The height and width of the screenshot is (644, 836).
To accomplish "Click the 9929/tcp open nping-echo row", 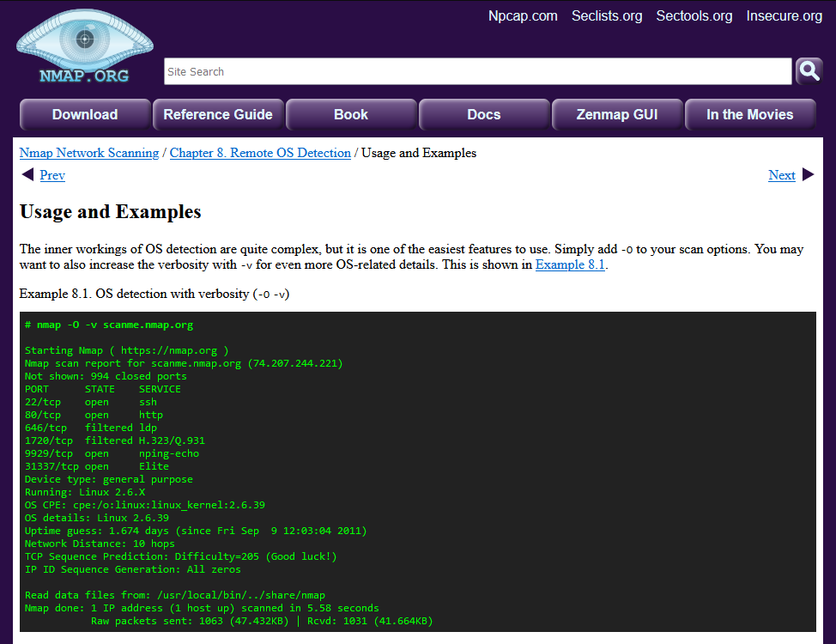I will [112, 453].
